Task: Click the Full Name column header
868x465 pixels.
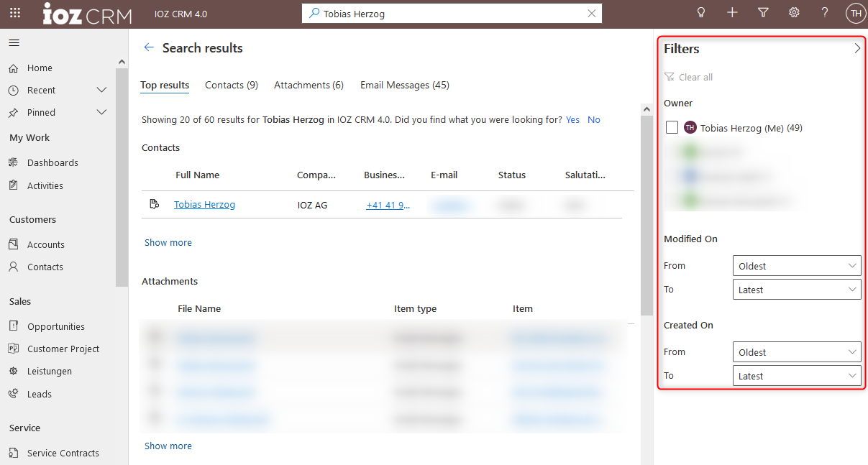Action: tap(197, 175)
